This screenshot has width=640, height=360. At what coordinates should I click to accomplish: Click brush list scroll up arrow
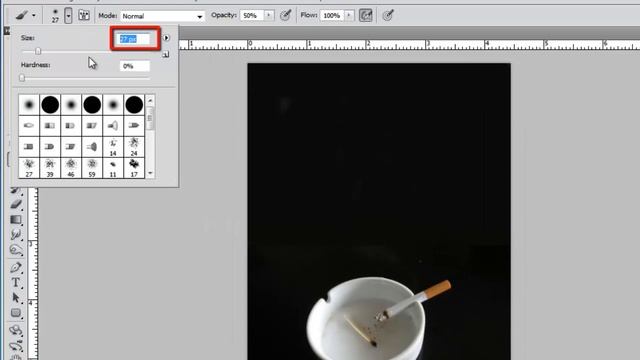coord(150,100)
